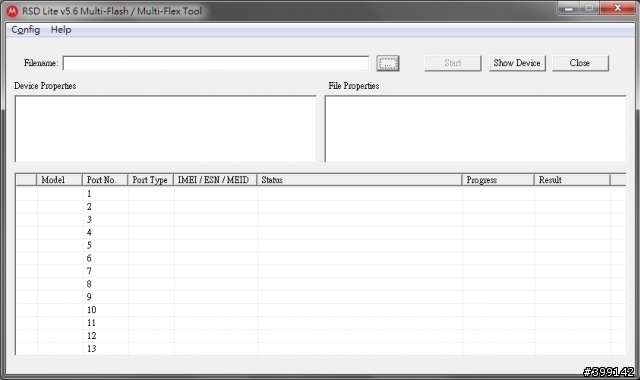Viewport: 640px width, 380px height.
Task: Select port number 2 row
Action: point(320,207)
